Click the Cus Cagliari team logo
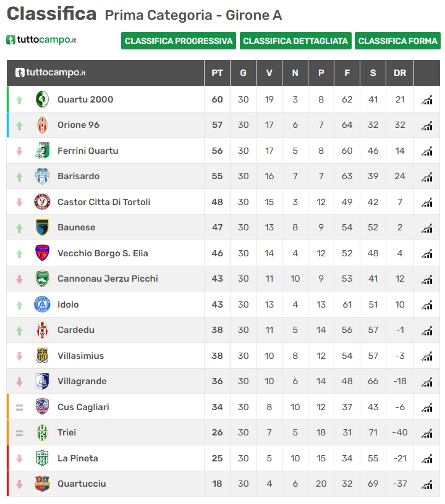 click(x=42, y=407)
